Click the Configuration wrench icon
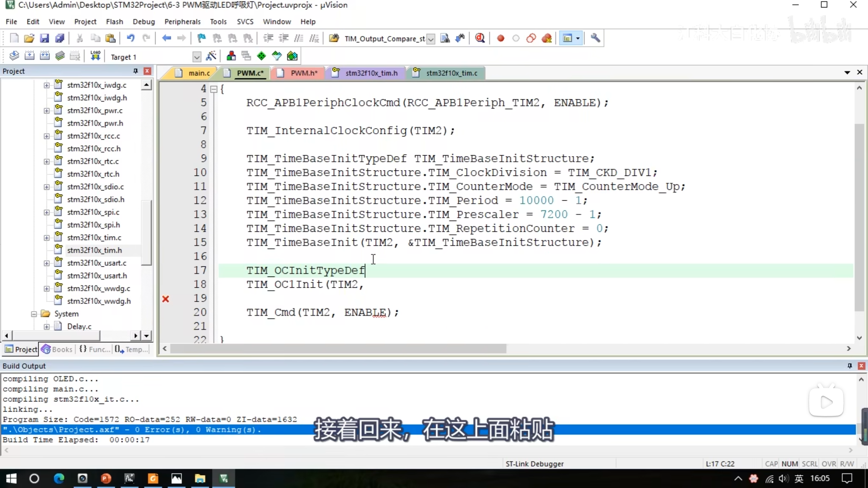This screenshot has height=488, width=868. pos(595,38)
